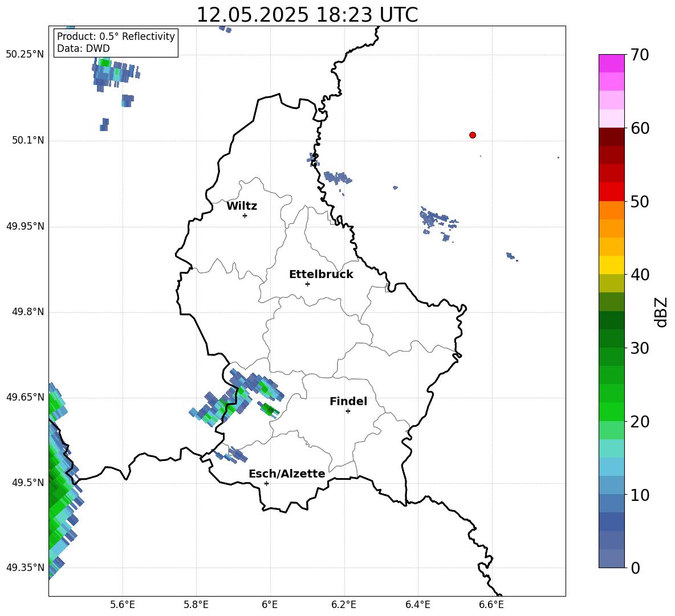Click the colorbar tick label 70
Viewport: 675px width, 616px height.
[x=640, y=55]
